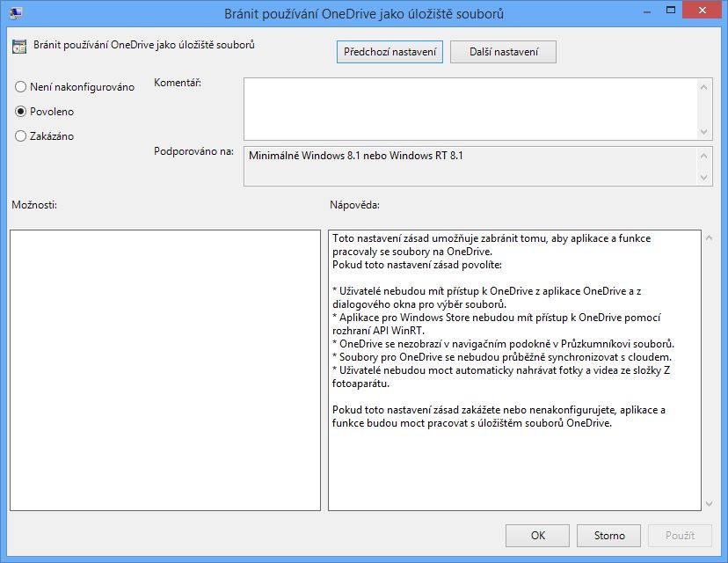This screenshot has height=563, width=728.
Task: Click the policy setting icon beside the title
Action: pyautogui.click(x=19, y=47)
